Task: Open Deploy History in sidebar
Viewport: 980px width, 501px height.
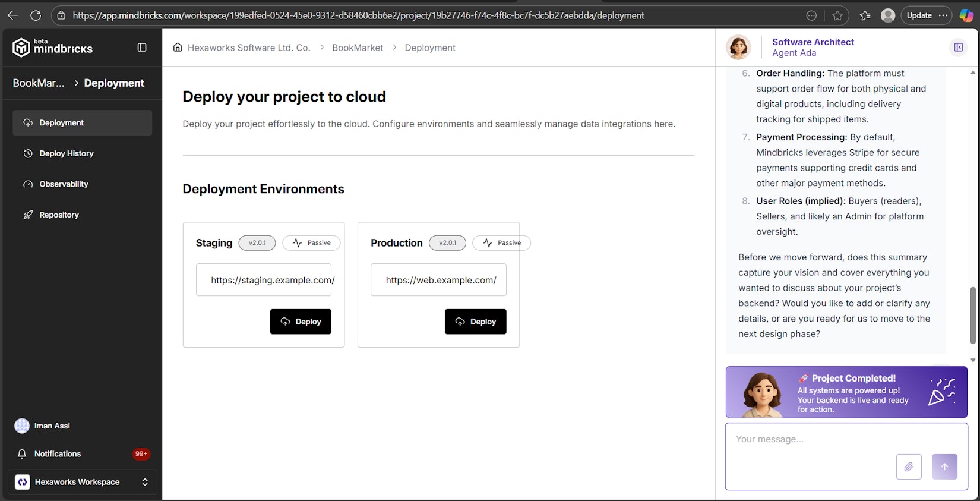Action: [x=67, y=153]
